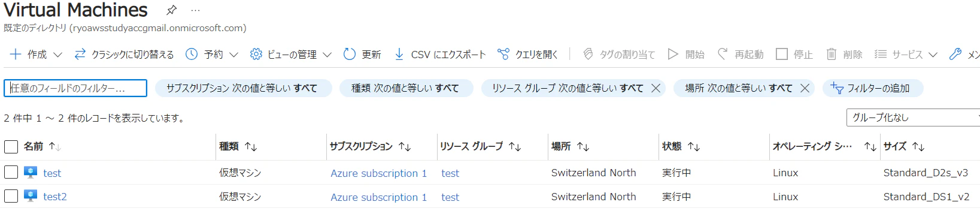Click the tag icon for タグの割り当て
The height and width of the screenshot is (217, 980).
[x=588, y=54]
